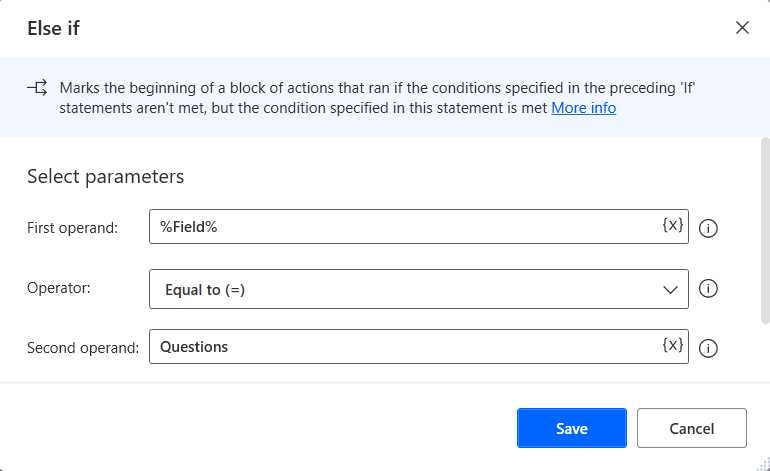Click the %Field% first operand field

pyautogui.click(x=400, y=227)
